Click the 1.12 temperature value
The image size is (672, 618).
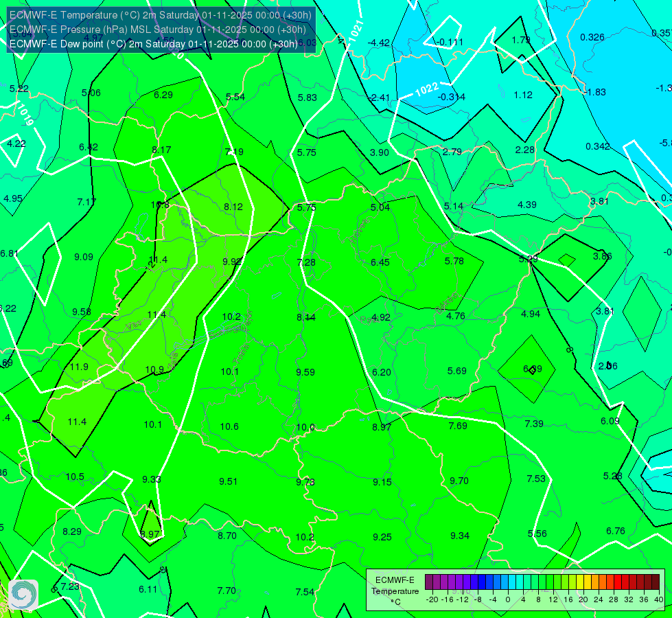click(x=523, y=95)
